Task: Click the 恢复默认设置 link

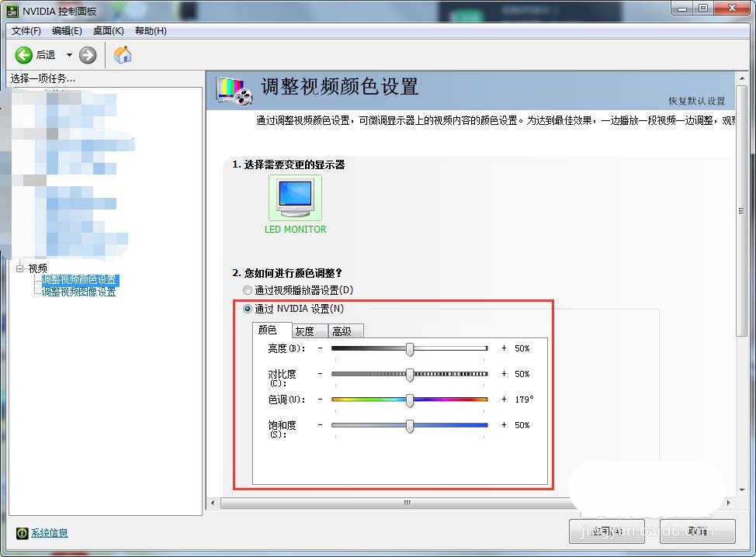Action: pos(698,102)
